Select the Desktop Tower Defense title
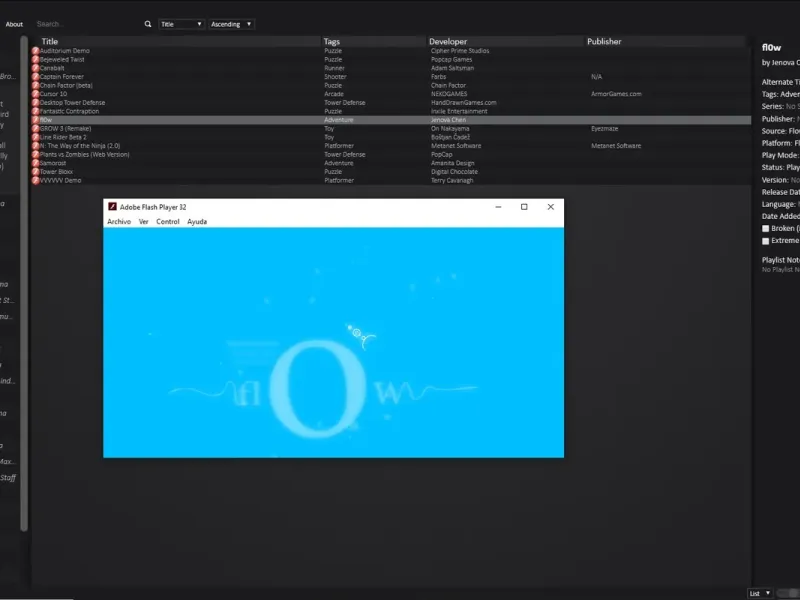The width and height of the screenshot is (800, 600). tap(72, 103)
